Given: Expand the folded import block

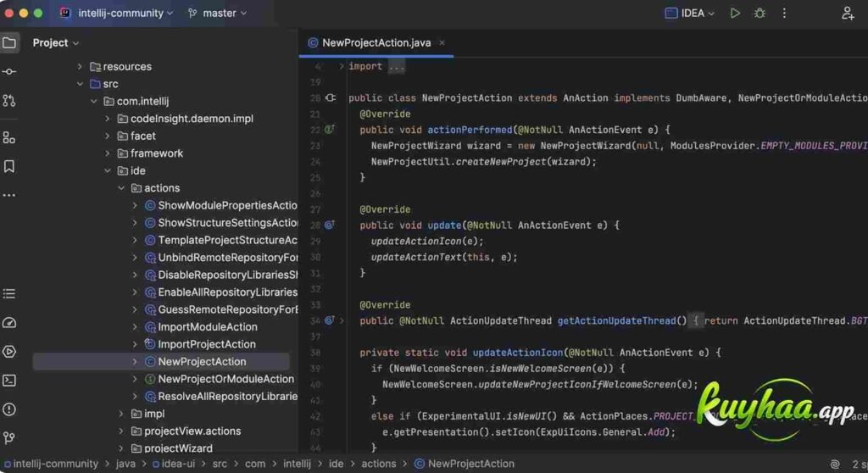Looking at the screenshot, I should click(x=341, y=66).
